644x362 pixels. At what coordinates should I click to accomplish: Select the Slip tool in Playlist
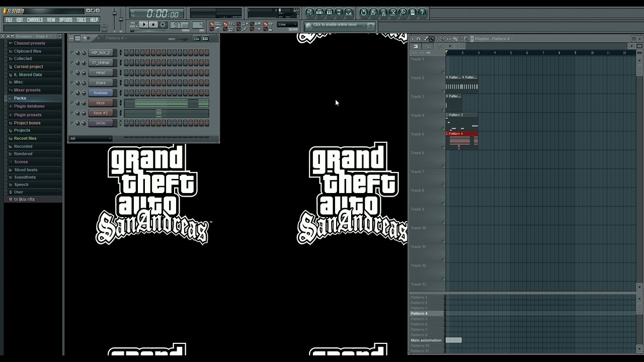pyautogui.click(x=449, y=39)
